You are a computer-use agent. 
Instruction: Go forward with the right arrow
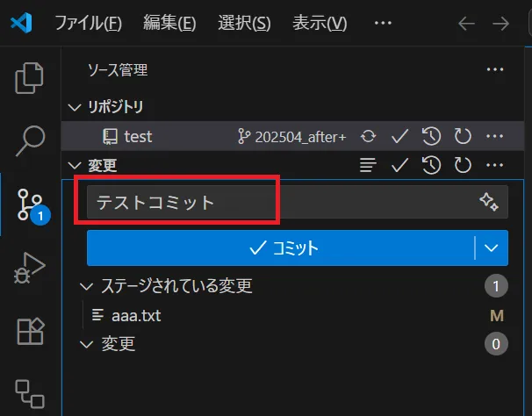[500, 24]
